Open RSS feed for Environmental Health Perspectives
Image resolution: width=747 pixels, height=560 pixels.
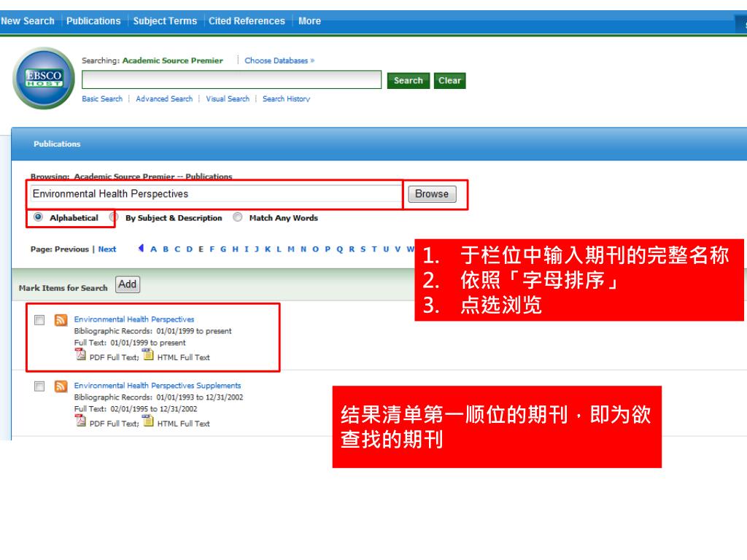(61, 320)
